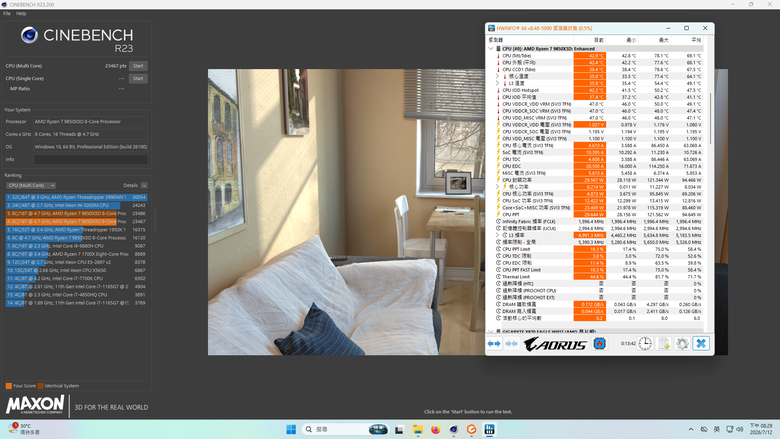Launch Firefox from the taskbar

pos(435,430)
